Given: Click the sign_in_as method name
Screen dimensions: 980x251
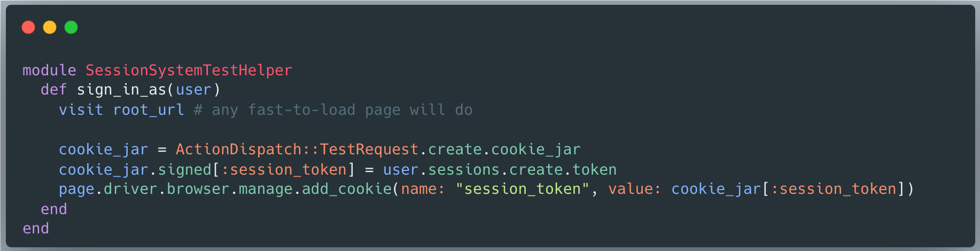Looking at the screenshot, I should point(121,90).
